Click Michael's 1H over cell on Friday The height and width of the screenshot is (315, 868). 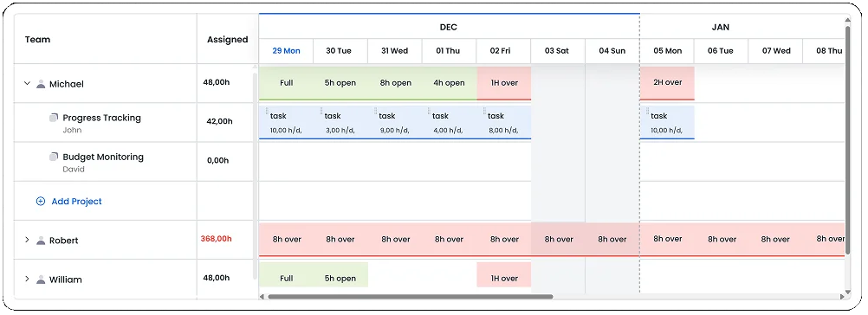point(504,83)
